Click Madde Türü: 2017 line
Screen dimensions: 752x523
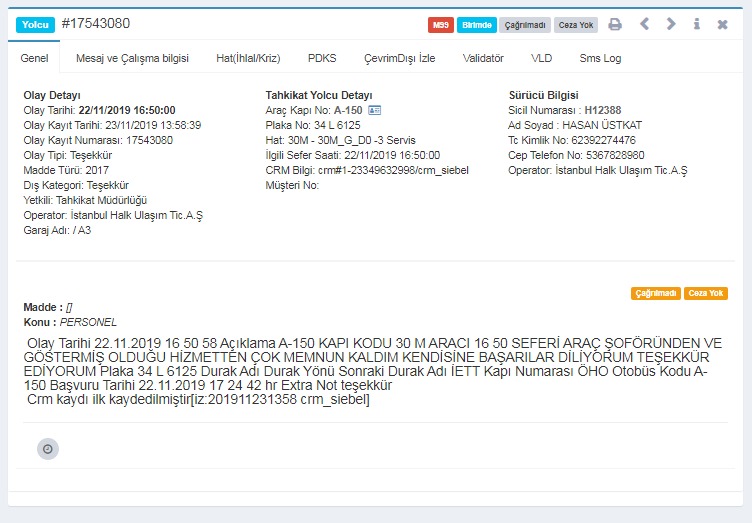[66, 170]
